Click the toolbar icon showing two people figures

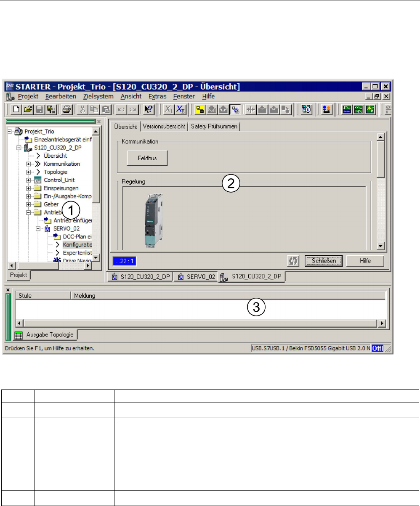pos(326,109)
